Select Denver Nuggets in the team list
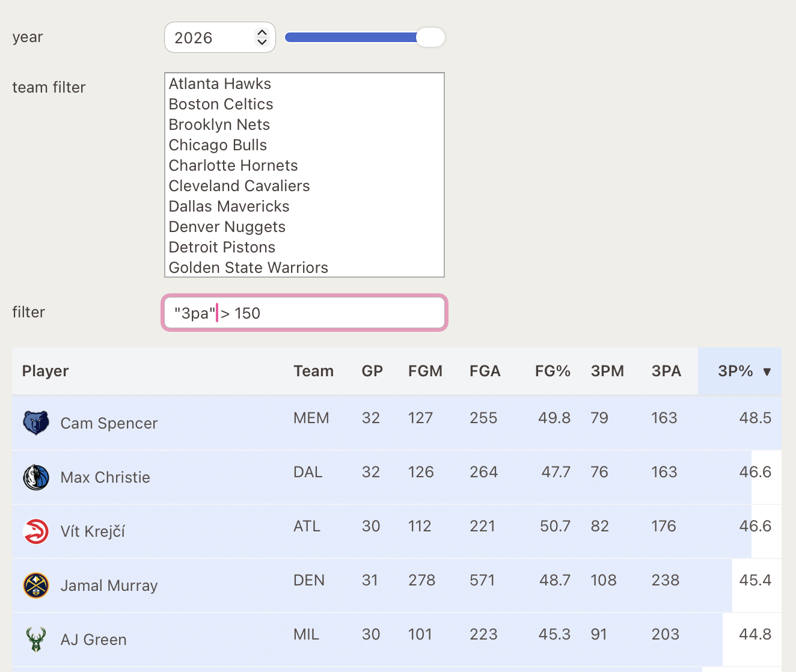The width and height of the screenshot is (796, 672). click(x=227, y=227)
